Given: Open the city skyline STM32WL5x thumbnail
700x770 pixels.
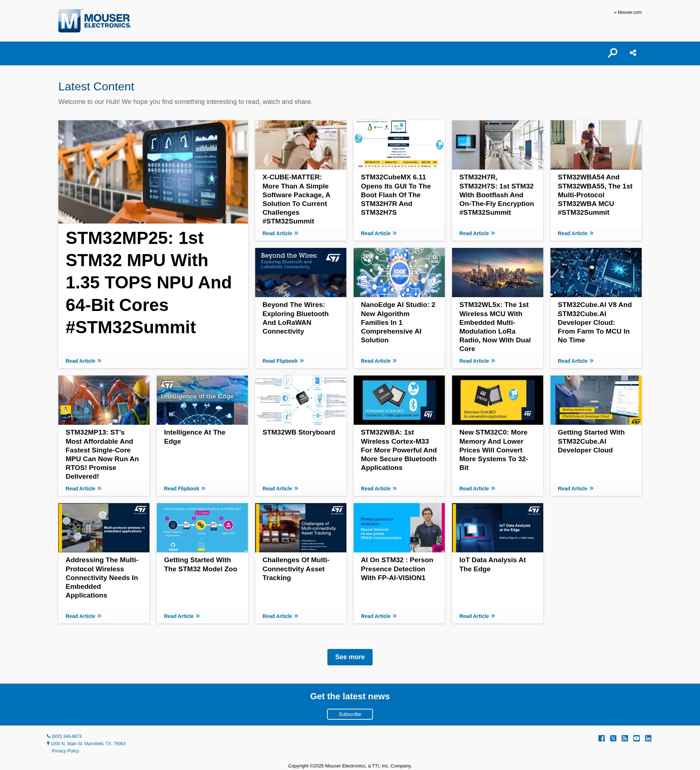Looking at the screenshot, I should coord(498,272).
